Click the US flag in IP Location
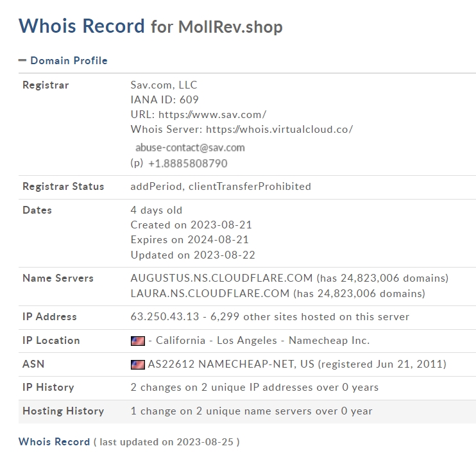The width and height of the screenshot is (476, 453). coord(138,341)
